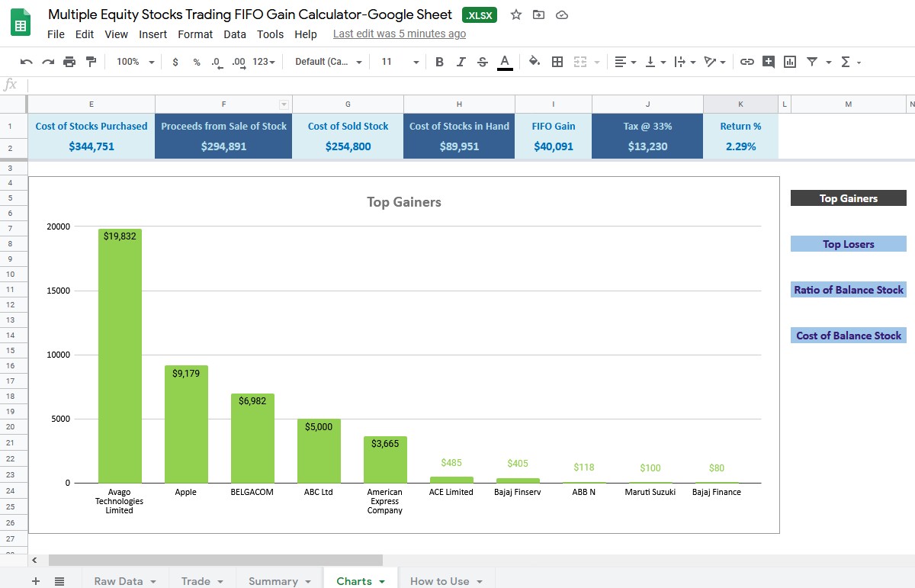Click the Cost of Balance Stock button
The width and height of the screenshot is (915, 588).
[x=849, y=336]
